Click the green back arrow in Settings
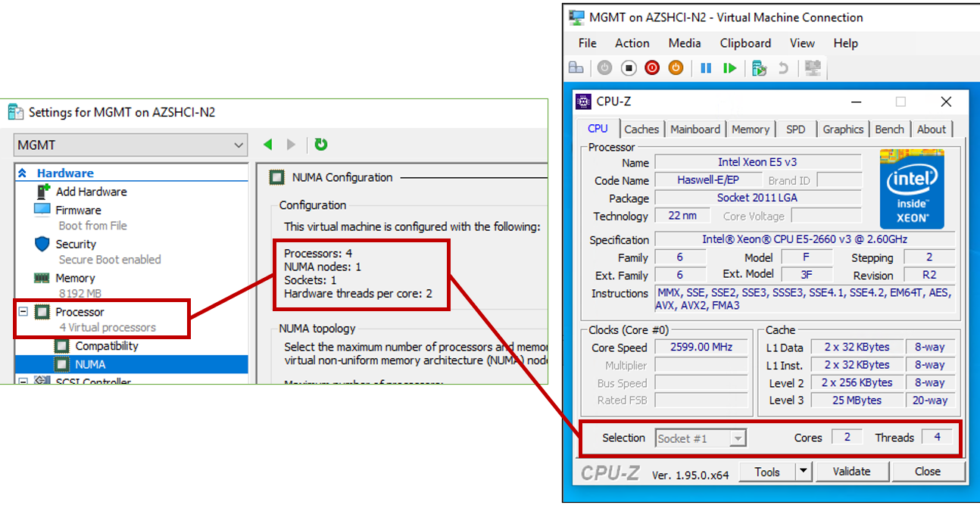 [267, 145]
